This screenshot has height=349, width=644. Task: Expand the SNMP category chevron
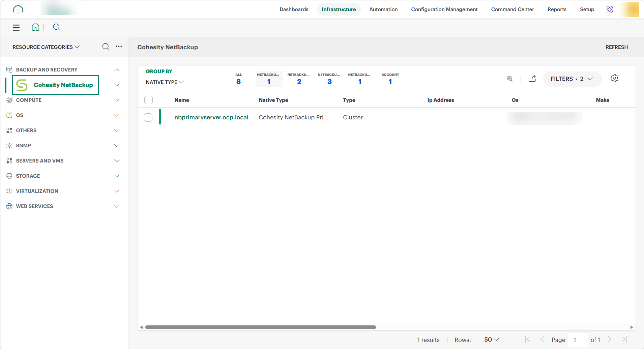click(x=117, y=146)
